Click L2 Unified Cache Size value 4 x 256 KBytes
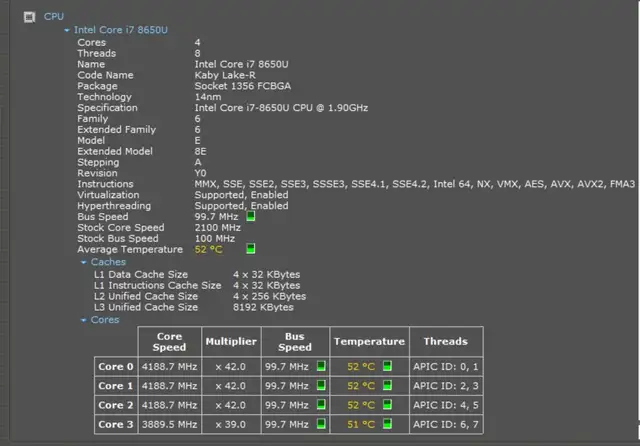Image resolution: width=640 pixels, height=446 pixels. click(269, 296)
